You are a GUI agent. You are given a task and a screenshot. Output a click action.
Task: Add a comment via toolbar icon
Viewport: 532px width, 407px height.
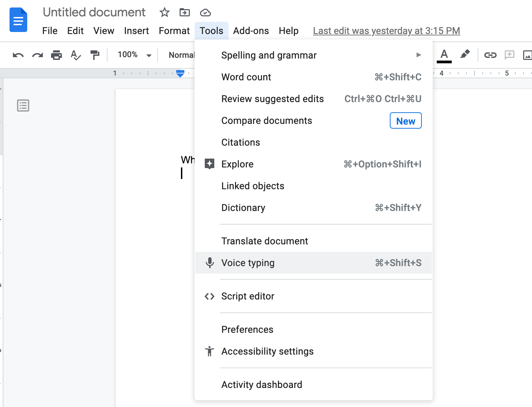(x=509, y=55)
